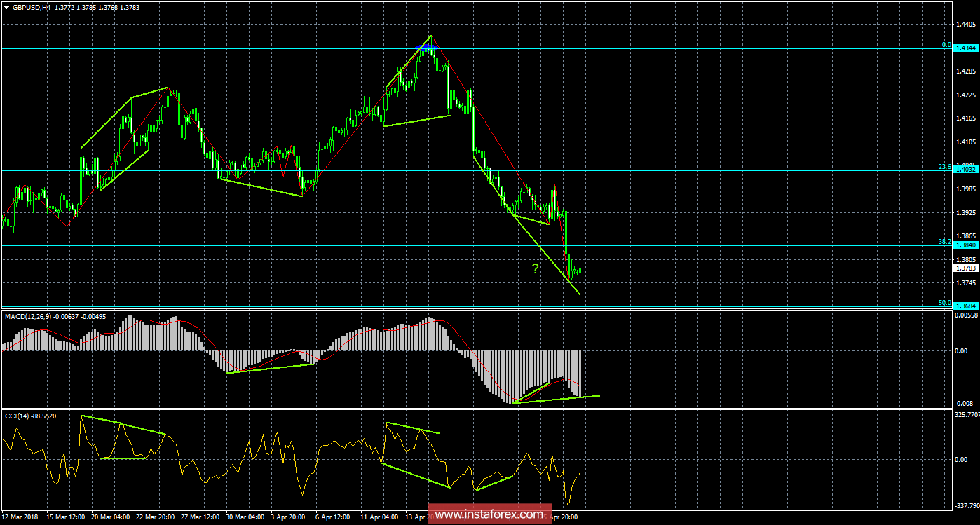Select the 23.6 Fibonacci level label
This screenshot has width=980, height=525.
[x=944, y=166]
